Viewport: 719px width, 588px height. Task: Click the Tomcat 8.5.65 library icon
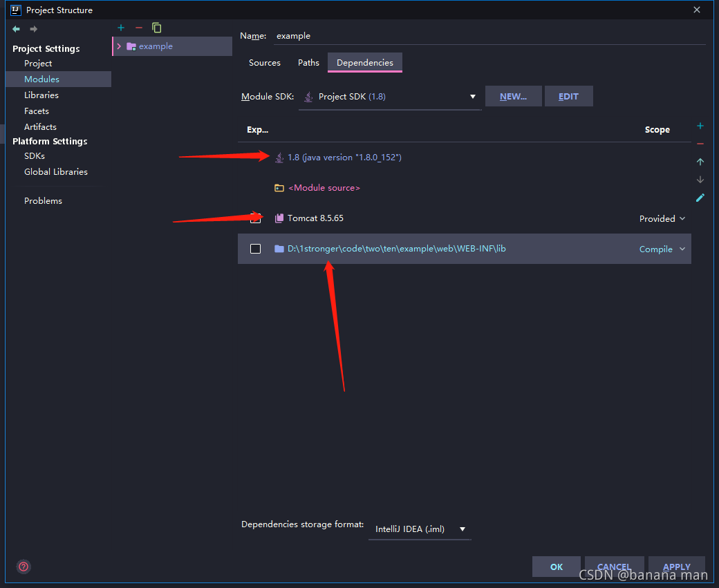coord(279,218)
